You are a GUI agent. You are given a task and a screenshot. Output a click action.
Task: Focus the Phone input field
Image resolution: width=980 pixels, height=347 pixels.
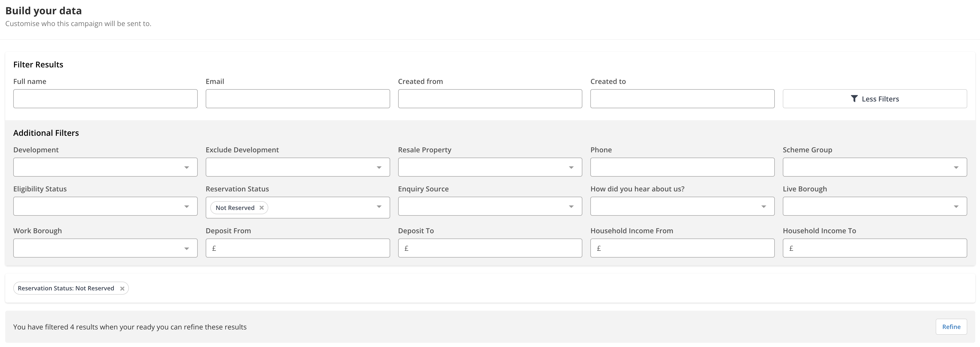pyautogui.click(x=682, y=167)
